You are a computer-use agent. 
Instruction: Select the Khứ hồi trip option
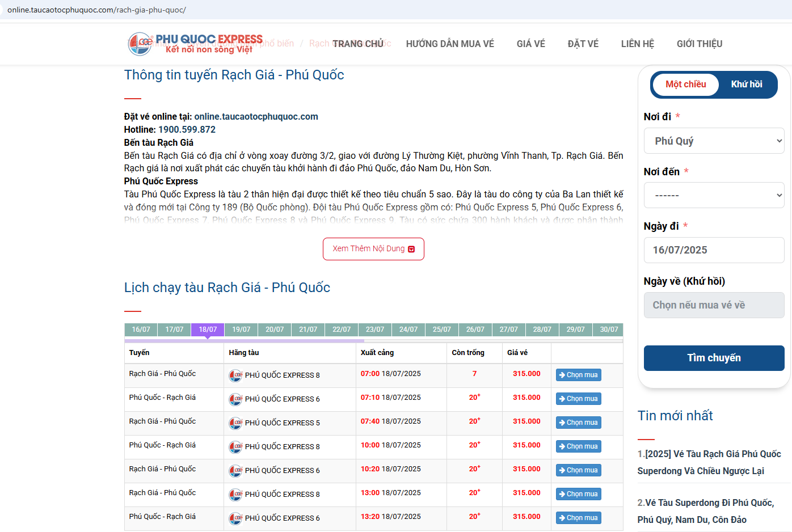746,85
